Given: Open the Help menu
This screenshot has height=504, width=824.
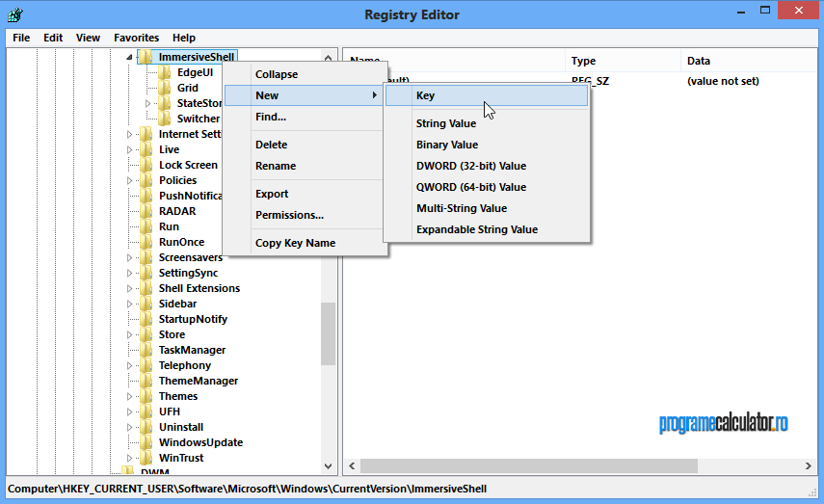Looking at the screenshot, I should click(x=184, y=38).
